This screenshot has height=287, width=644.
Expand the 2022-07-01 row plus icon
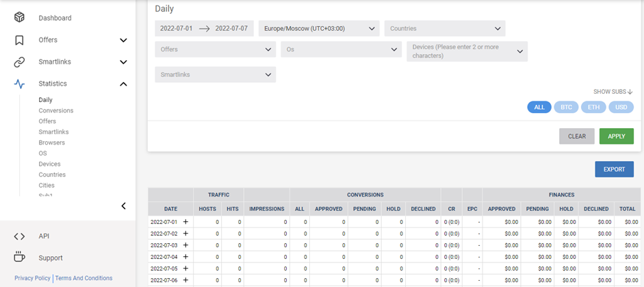[x=185, y=222]
